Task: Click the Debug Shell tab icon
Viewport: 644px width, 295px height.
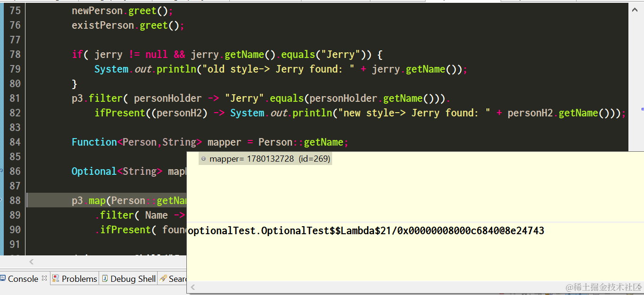Action: pos(105,279)
